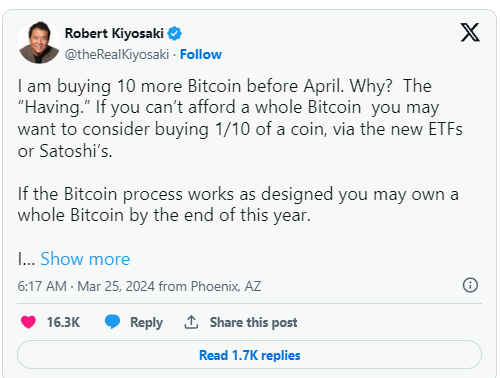Expand the tweet with Show more
500x378 pixels.
click(x=85, y=259)
